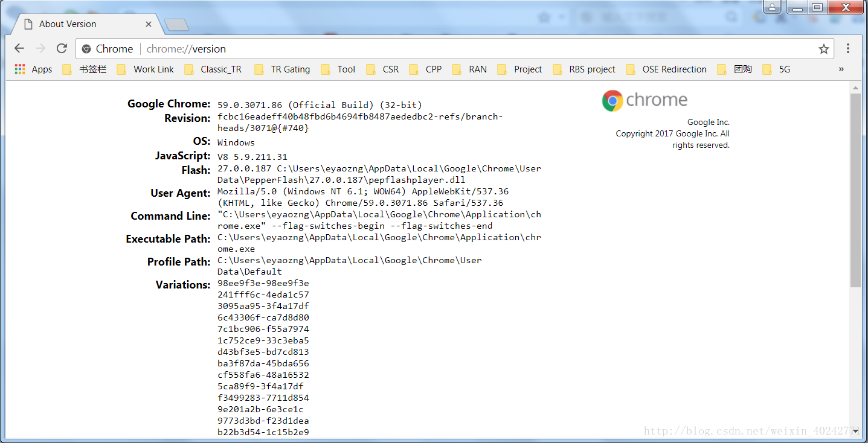Click variation ba3f87da-45bda656
The height and width of the screenshot is (443, 868).
click(263, 363)
